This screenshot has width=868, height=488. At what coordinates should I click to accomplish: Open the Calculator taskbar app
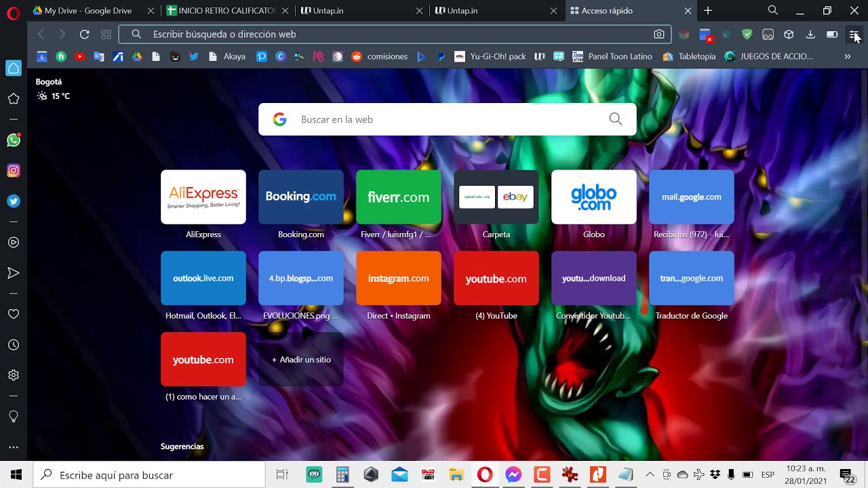342,475
